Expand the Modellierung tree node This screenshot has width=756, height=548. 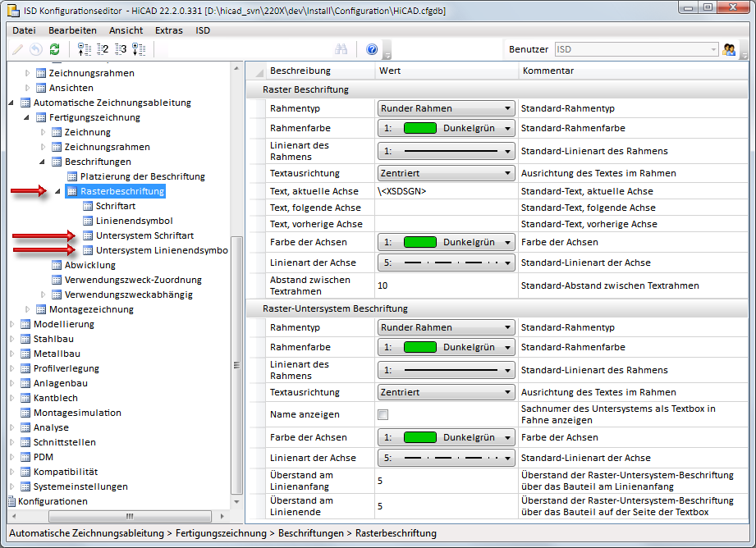[11, 324]
